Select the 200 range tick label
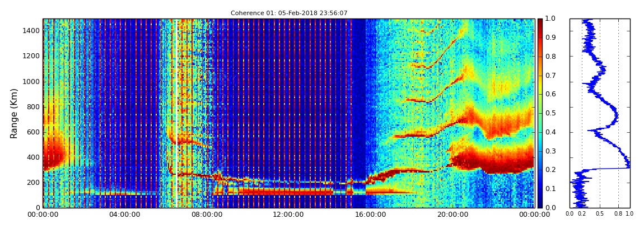Screen dimensions: 644x228 pyautogui.click(x=33, y=183)
